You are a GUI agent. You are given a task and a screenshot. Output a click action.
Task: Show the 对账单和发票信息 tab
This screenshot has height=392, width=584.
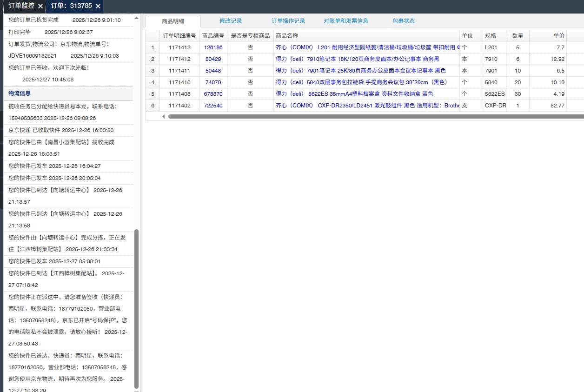[346, 21]
